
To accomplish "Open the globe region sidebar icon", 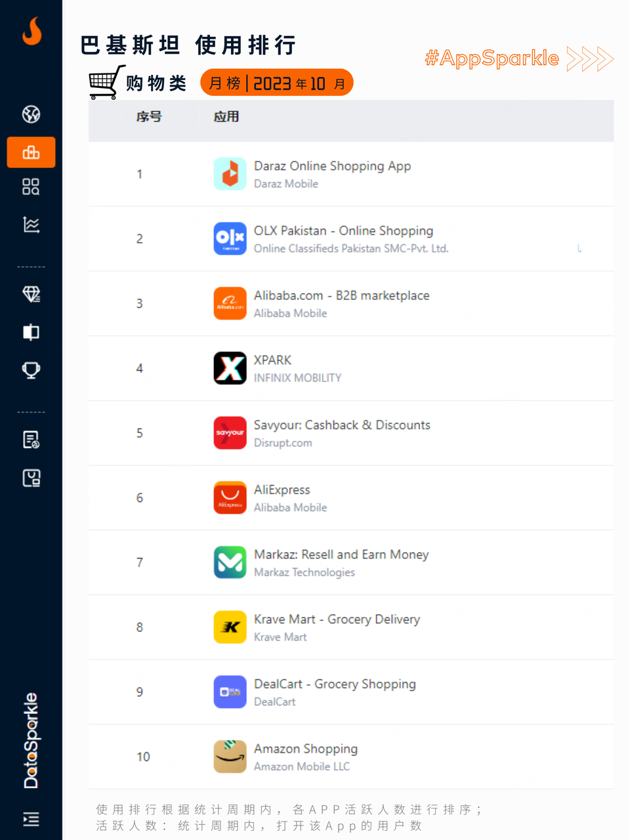I will point(31,114).
